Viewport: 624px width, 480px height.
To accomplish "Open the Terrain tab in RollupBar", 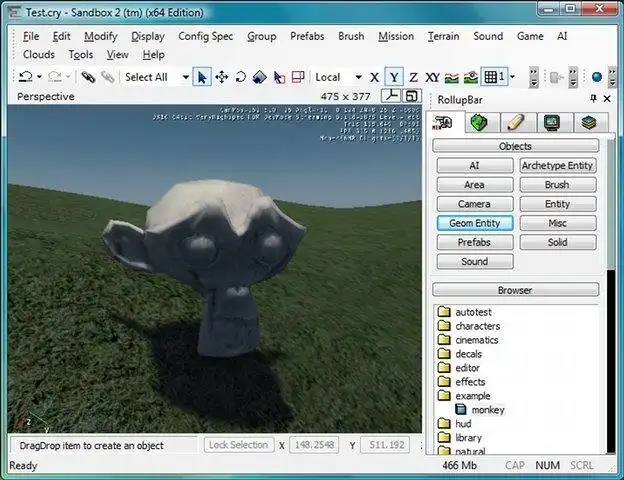I will pyautogui.click(x=479, y=122).
